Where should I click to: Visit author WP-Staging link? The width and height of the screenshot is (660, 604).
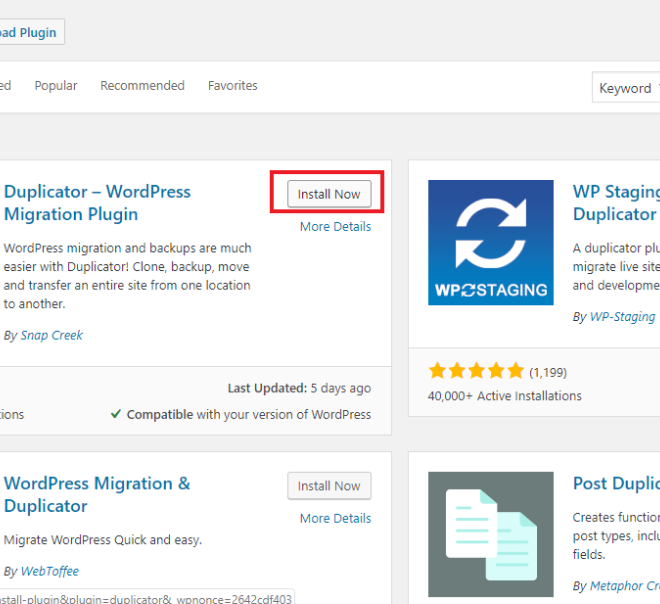(x=623, y=317)
